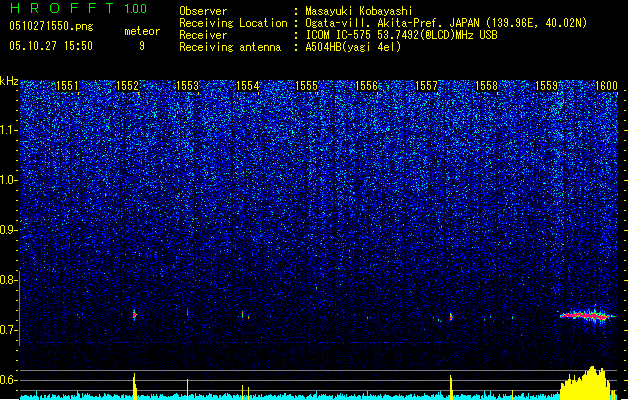
Task: Click the yellow power spike after 1557
Action: tap(451, 388)
